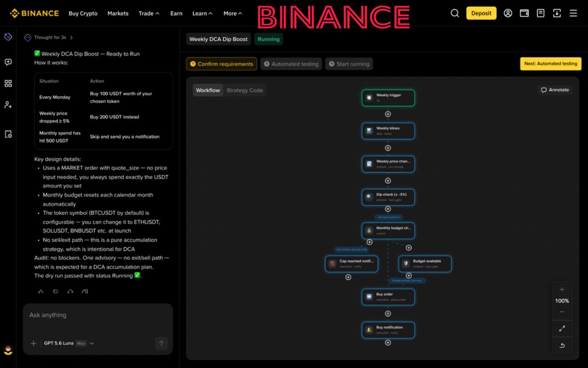Open the sidebar history clock icon
588x368 pixels.
point(8,134)
